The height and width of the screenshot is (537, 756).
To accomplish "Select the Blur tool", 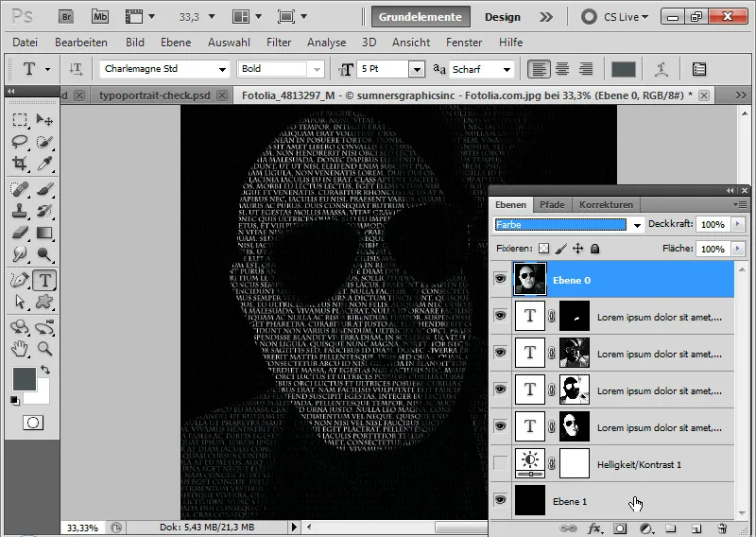I will (20, 254).
